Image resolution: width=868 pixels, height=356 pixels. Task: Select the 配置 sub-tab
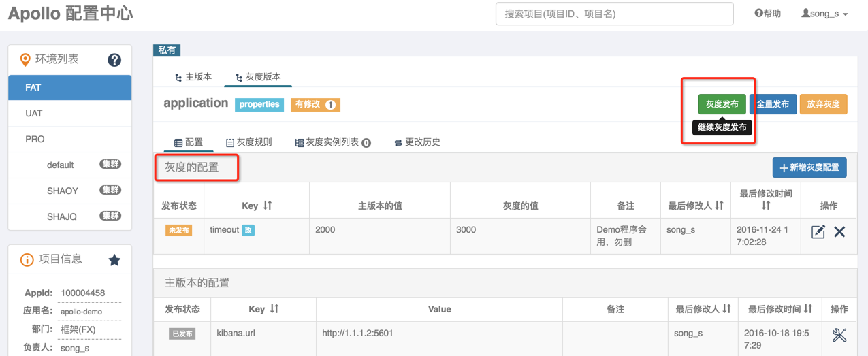click(189, 142)
